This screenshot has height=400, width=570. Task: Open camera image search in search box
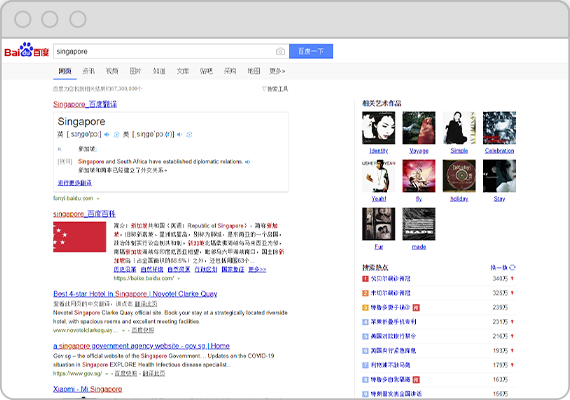[280, 52]
